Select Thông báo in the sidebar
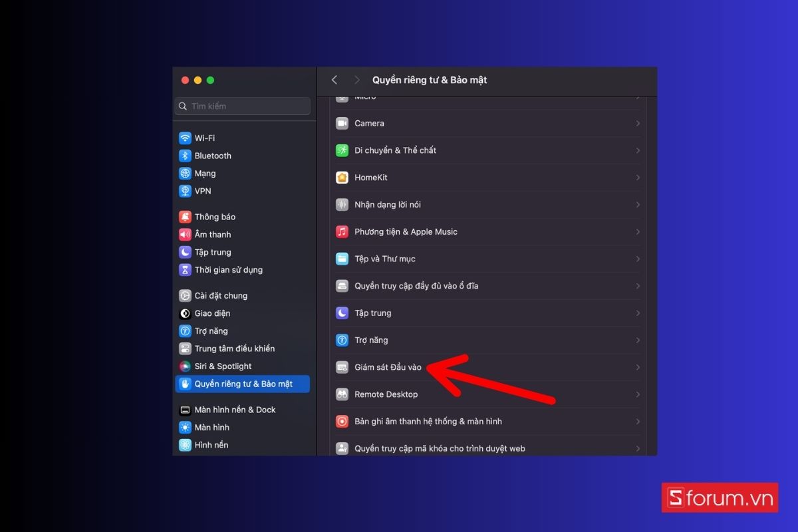 (214, 217)
